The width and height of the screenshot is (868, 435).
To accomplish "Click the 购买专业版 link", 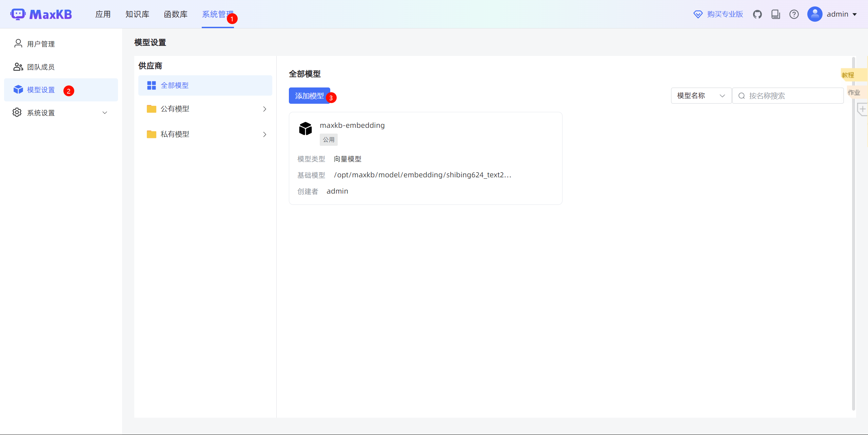I will [x=725, y=14].
